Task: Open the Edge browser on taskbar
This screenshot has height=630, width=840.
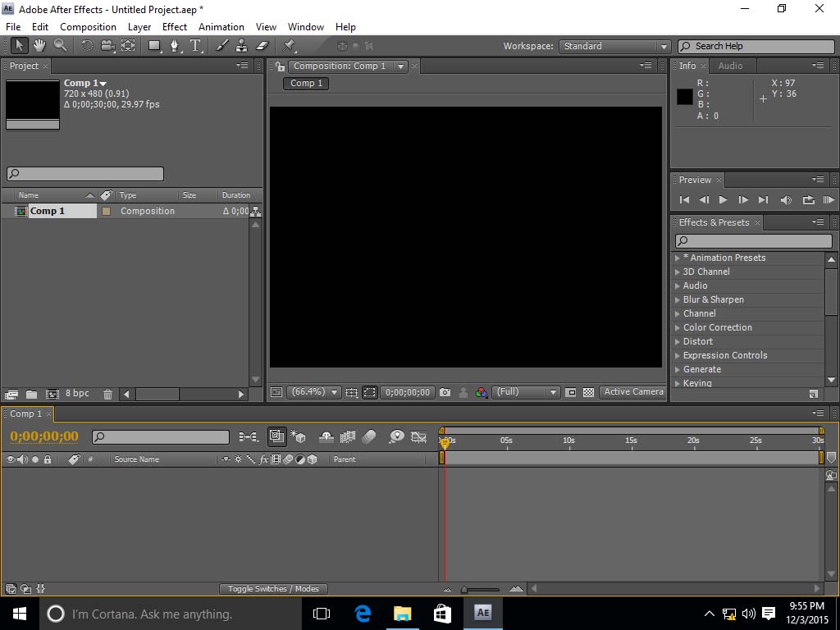Action: [363, 614]
